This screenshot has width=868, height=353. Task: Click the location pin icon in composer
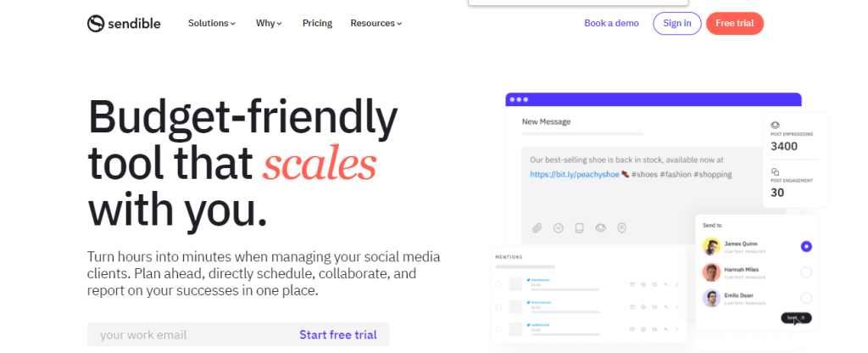[x=621, y=227]
